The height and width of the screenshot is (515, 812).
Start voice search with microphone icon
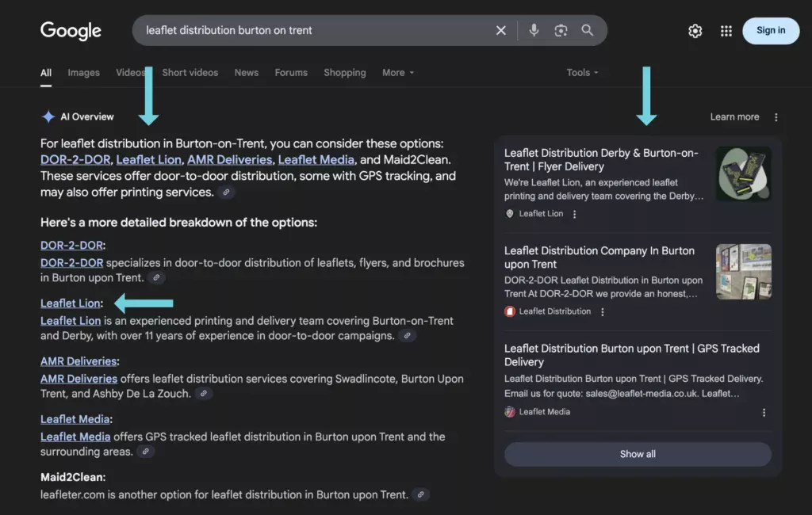534,30
